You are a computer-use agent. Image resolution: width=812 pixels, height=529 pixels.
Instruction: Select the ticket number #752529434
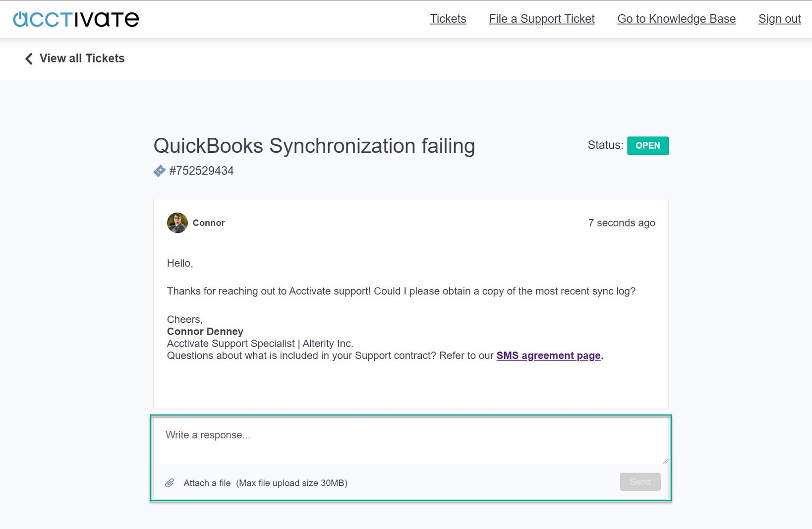(x=201, y=171)
